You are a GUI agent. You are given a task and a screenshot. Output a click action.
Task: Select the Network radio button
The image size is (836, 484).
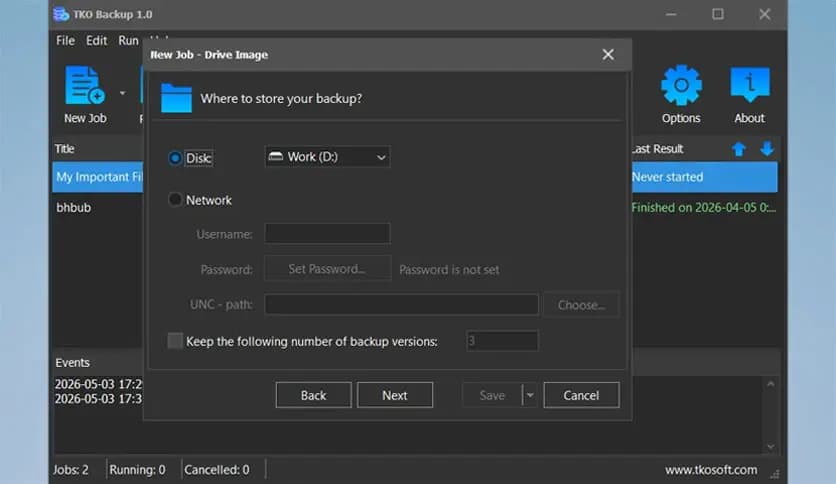tap(174, 199)
